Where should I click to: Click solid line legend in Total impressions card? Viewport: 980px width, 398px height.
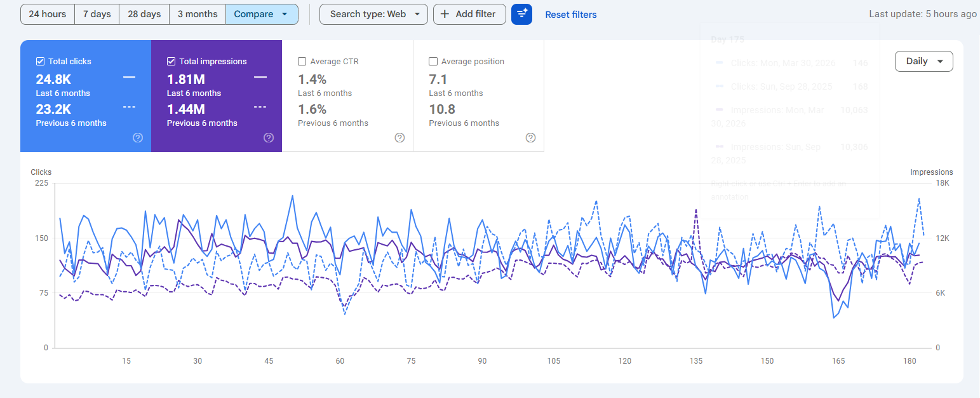click(x=260, y=77)
